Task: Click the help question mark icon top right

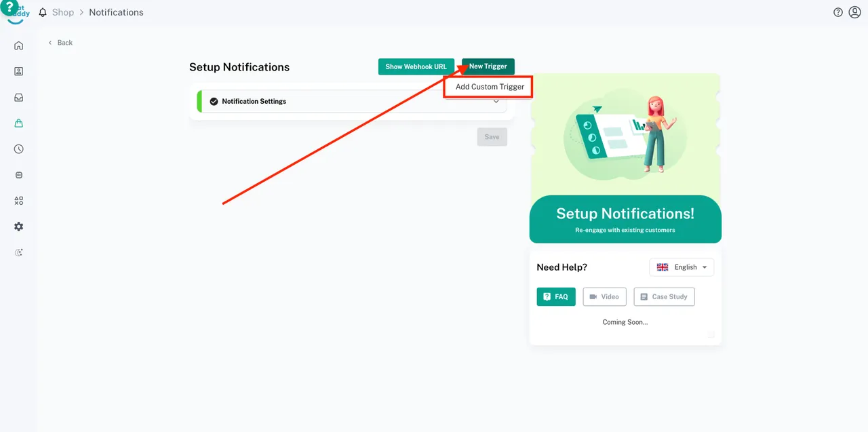Action: (838, 12)
